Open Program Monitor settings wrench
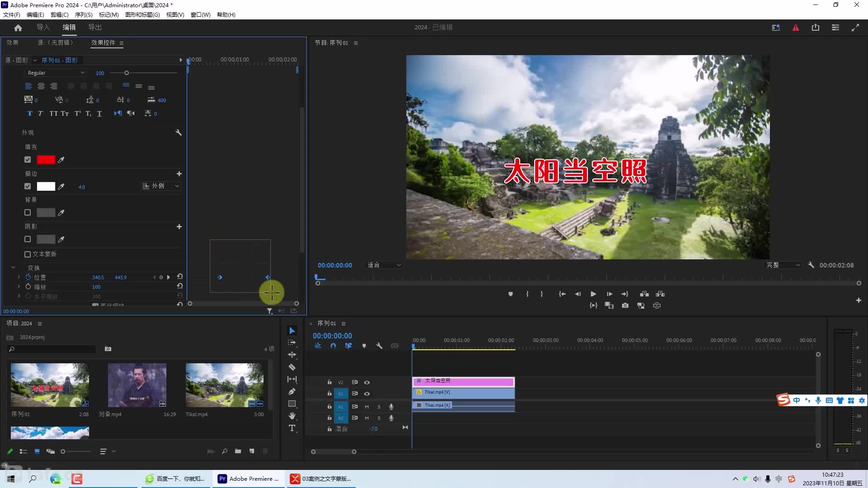Screen dimensions: 868x488 click(x=811, y=265)
